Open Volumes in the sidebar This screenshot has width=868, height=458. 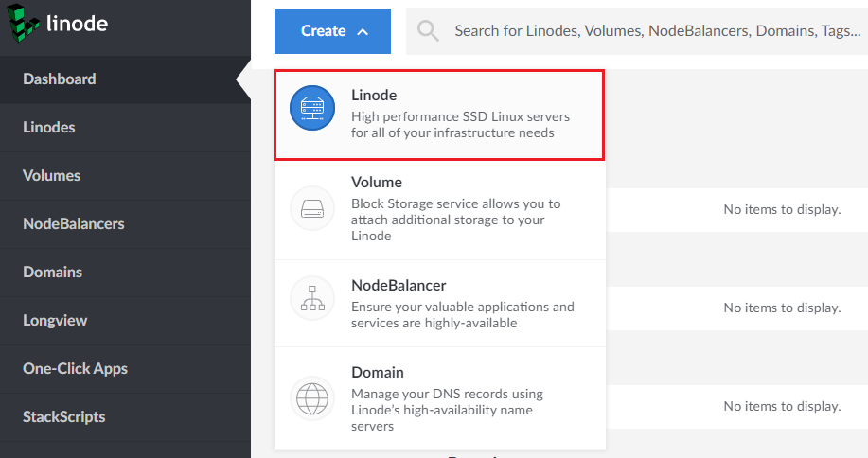(52, 176)
